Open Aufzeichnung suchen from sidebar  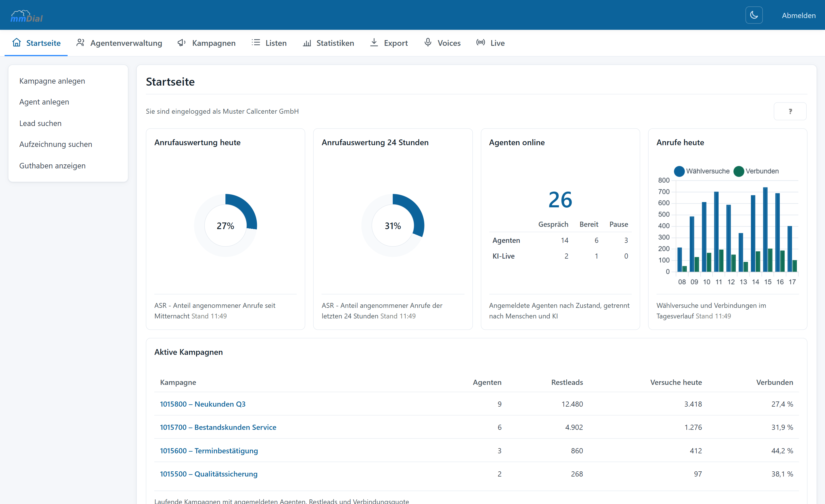(x=56, y=144)
